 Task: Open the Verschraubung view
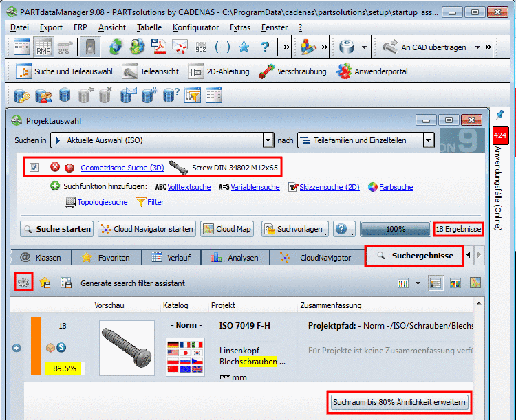point(293,71)
